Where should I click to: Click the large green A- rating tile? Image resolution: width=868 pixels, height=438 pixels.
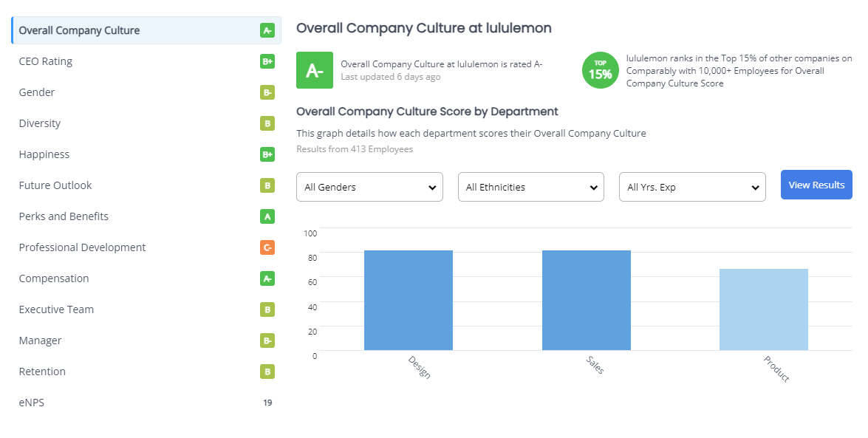coord(315,70)
